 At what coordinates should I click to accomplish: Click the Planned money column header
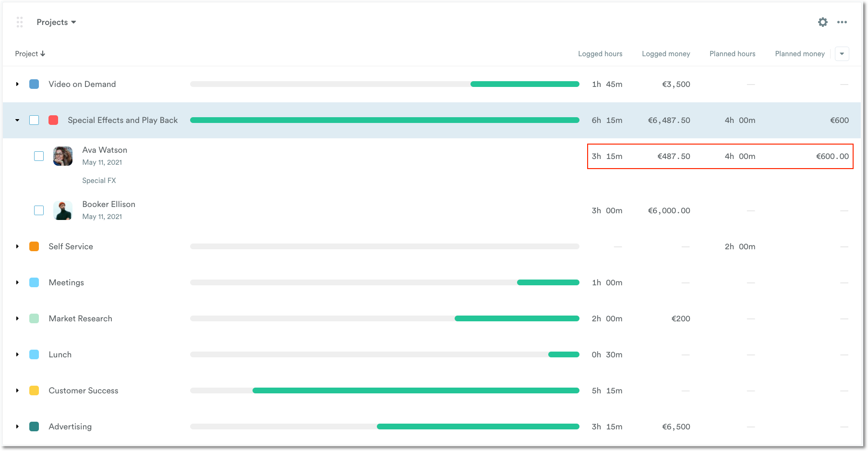[x=799, y=53]
